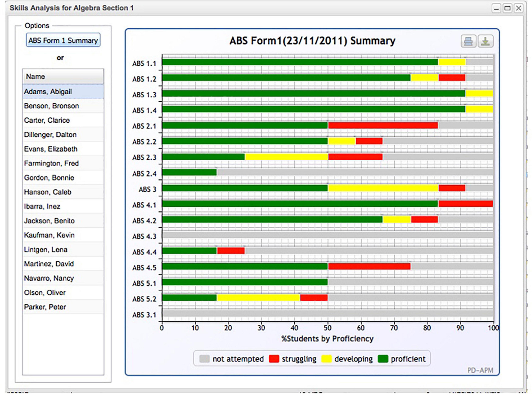
Task: Click the ABS 4.2 axis label
Action: click(144, 221)
